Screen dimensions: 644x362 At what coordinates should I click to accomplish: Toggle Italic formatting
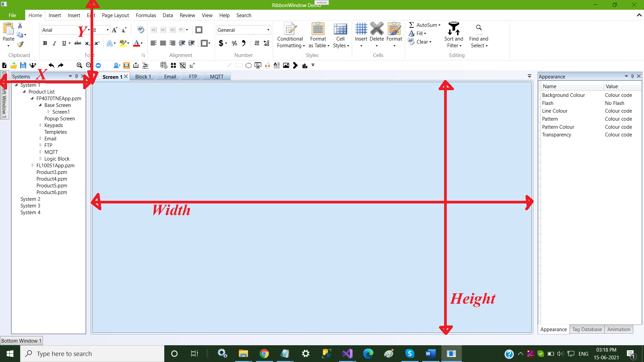54,43
